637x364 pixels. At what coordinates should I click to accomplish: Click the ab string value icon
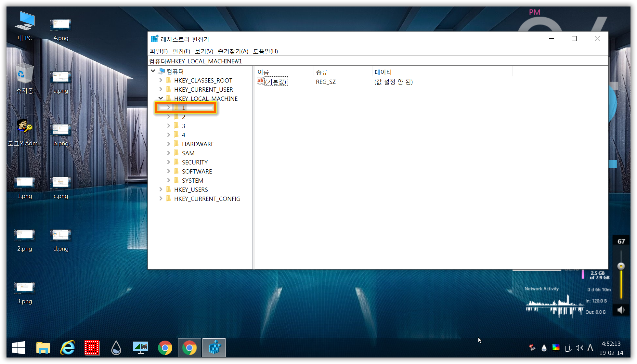[260, 81]
